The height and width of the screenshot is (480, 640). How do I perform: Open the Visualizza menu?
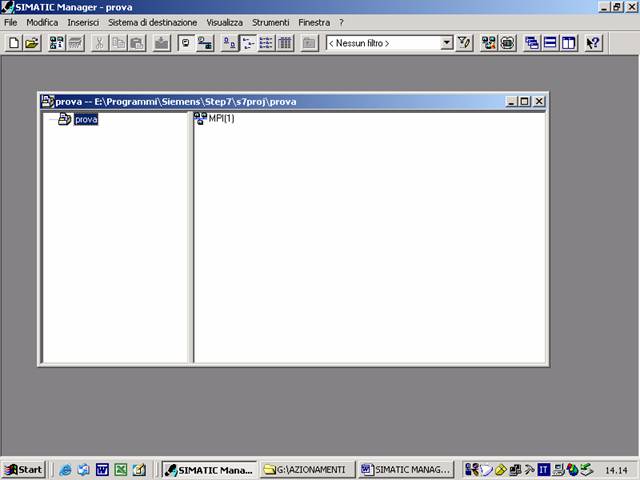coord(224,22)
